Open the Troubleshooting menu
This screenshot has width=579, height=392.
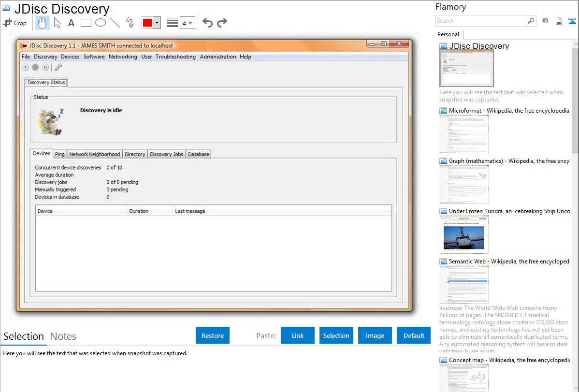[x=175, y=57]
